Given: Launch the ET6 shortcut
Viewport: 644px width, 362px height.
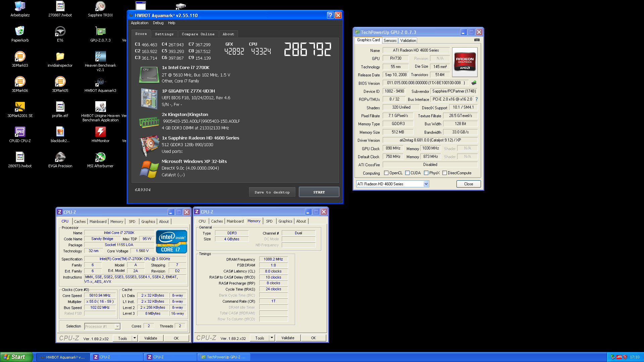Looking at the screenshot, I should tap(60, 34).
